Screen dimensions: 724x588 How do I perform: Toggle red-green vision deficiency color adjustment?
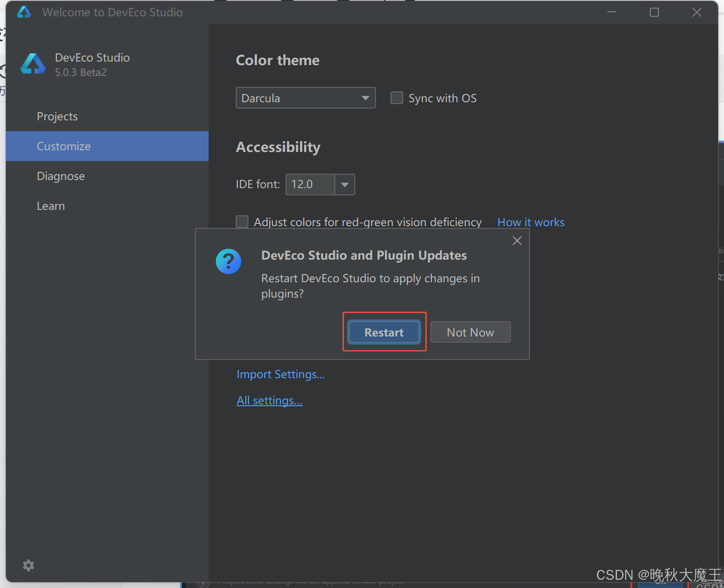pyautogui.click(x=243, y=222)
